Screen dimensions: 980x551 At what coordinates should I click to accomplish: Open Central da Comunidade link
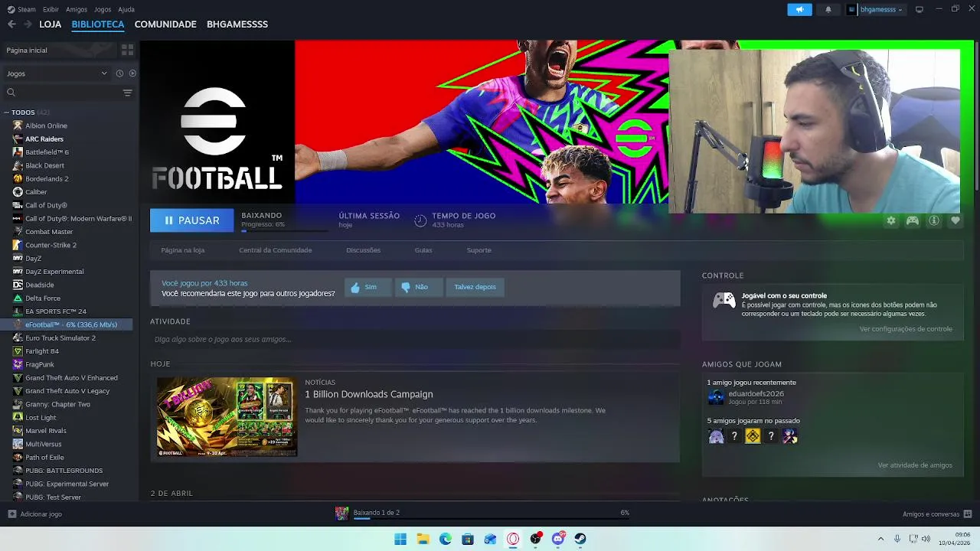coord(276,250)
